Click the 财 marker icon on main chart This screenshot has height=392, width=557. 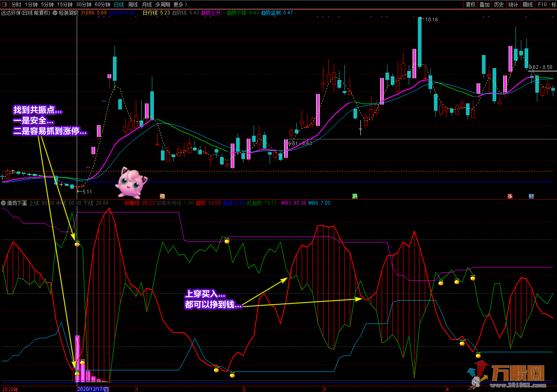[x=531, y=196]
